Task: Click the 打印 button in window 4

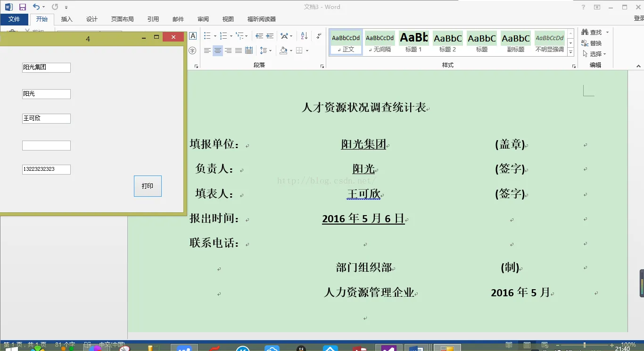Action: point(148,186)
